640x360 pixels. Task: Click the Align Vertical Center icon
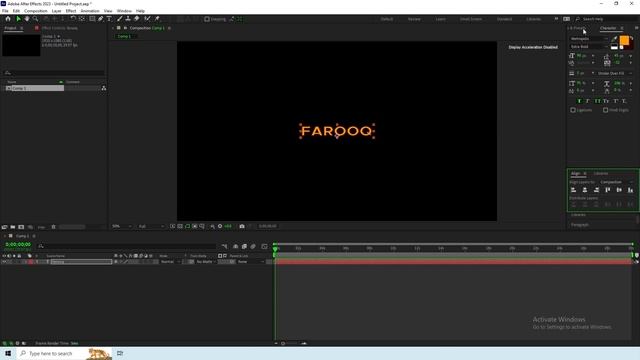click(619, 190)
